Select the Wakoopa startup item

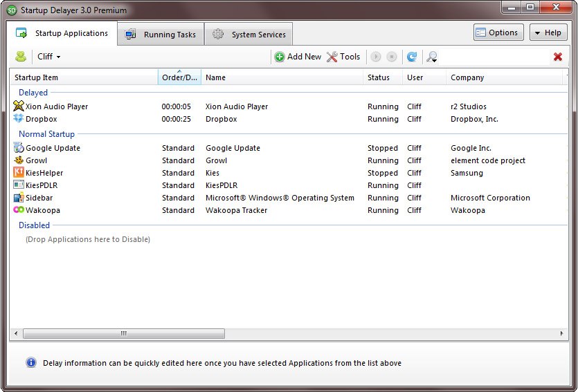pos(43,210)
